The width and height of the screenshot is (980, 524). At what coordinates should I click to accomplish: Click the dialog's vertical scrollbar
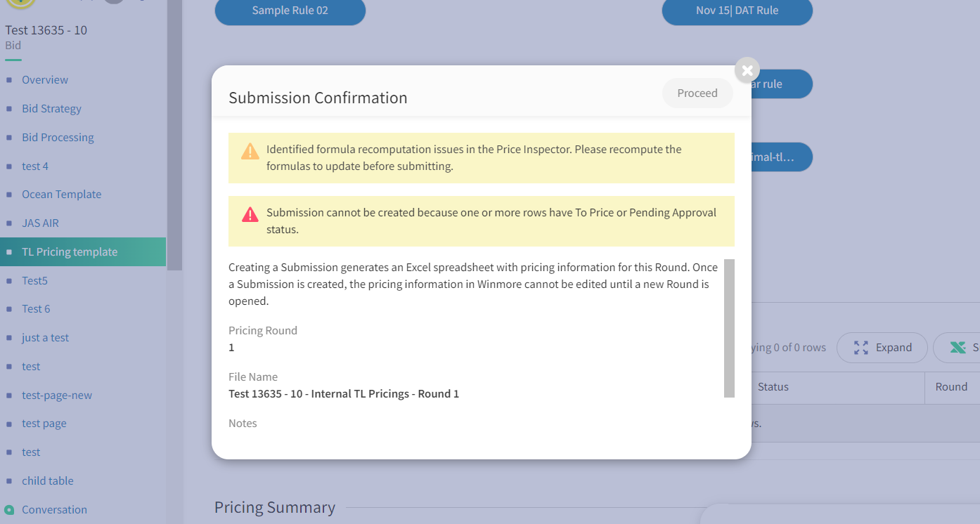tap(729, 327)
